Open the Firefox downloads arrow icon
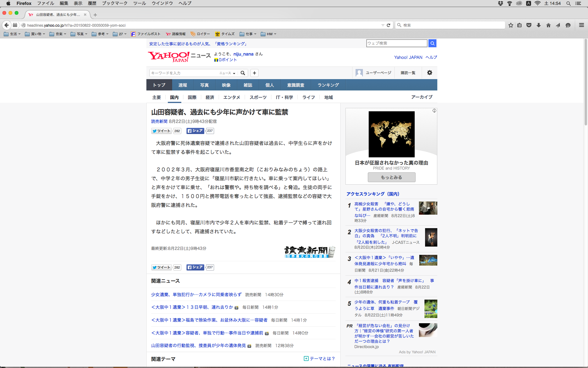 (x=538, y=25)
